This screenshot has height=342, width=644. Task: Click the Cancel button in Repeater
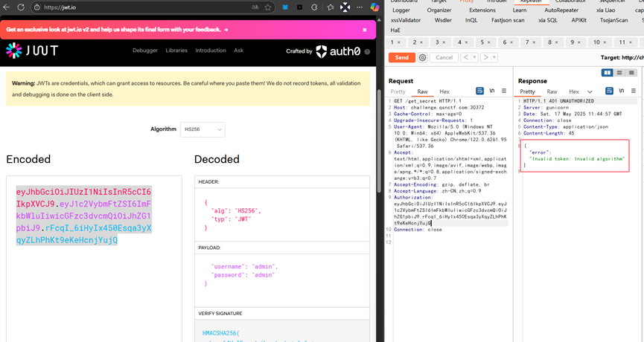pos(444,57)
